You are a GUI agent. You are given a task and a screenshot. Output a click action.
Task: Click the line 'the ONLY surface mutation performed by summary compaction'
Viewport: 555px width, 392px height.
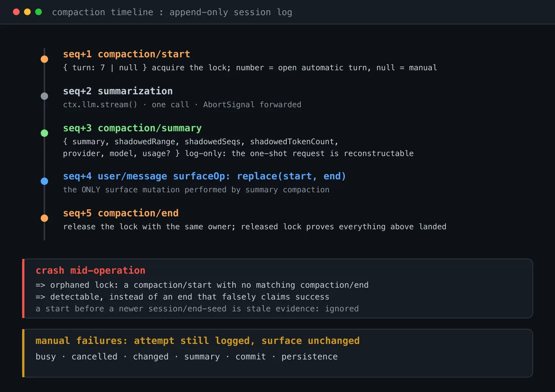pyautogui.click(x=196, y=190)
